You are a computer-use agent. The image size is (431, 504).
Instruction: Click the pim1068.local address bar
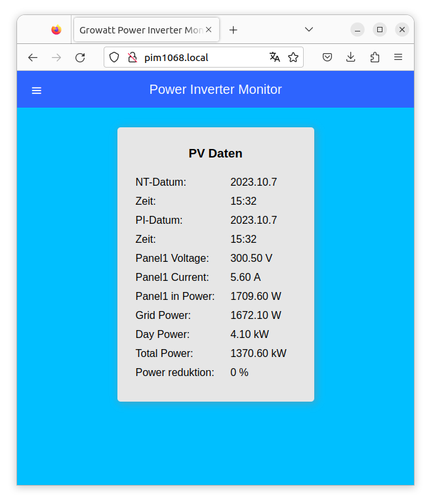point(204,58)
